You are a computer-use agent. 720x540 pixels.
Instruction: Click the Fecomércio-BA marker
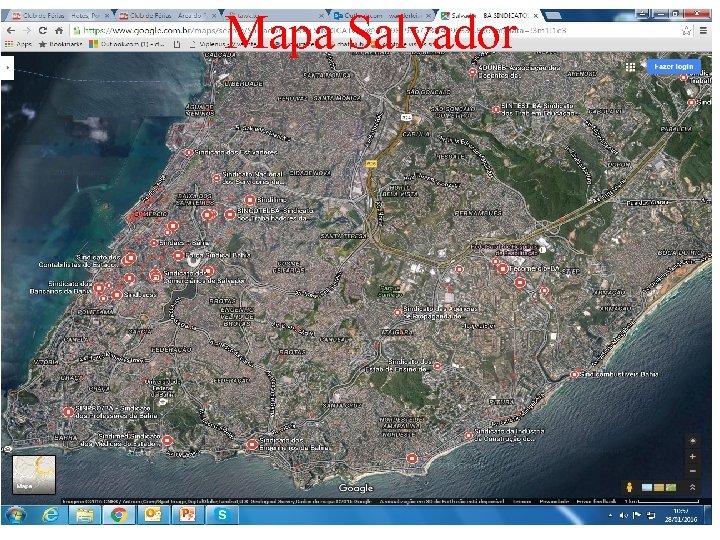point(502,269)
